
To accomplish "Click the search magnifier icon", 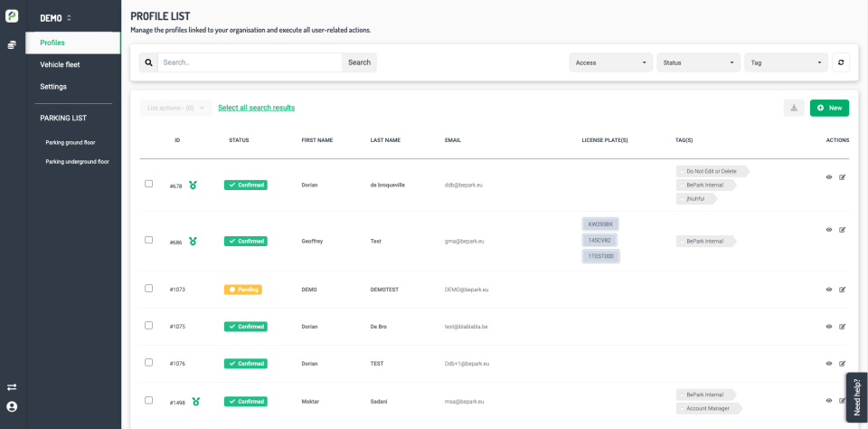I will [x=148, y=62].
